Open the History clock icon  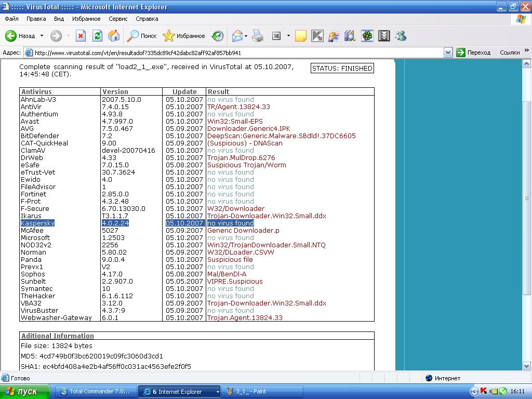coord(218,36)
